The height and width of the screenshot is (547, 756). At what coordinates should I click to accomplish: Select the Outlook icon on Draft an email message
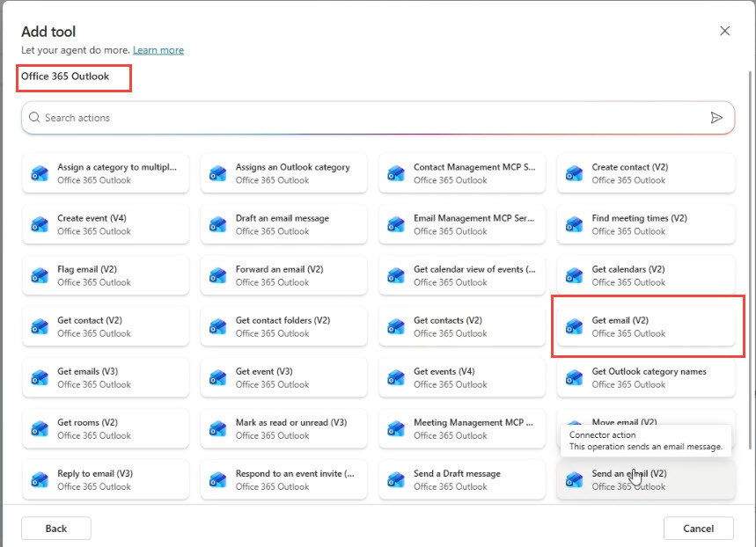[218, 224]
